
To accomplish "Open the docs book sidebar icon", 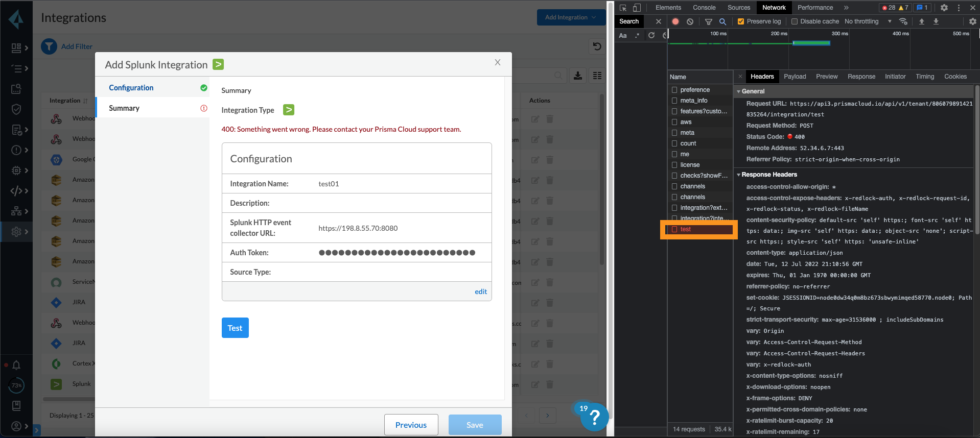I will tap(16, 406).
